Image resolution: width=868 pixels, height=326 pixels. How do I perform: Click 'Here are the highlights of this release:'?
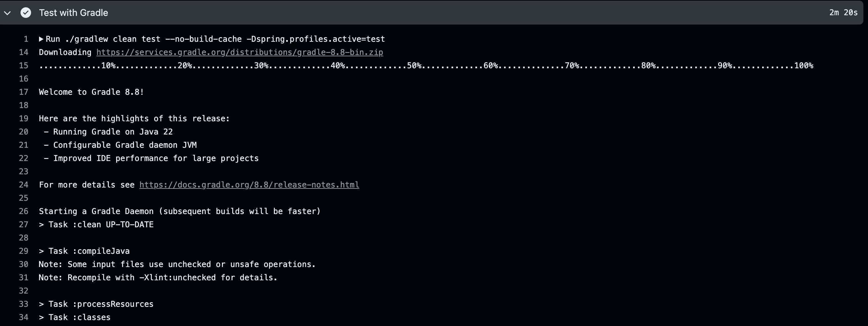(x=134, y=119)
